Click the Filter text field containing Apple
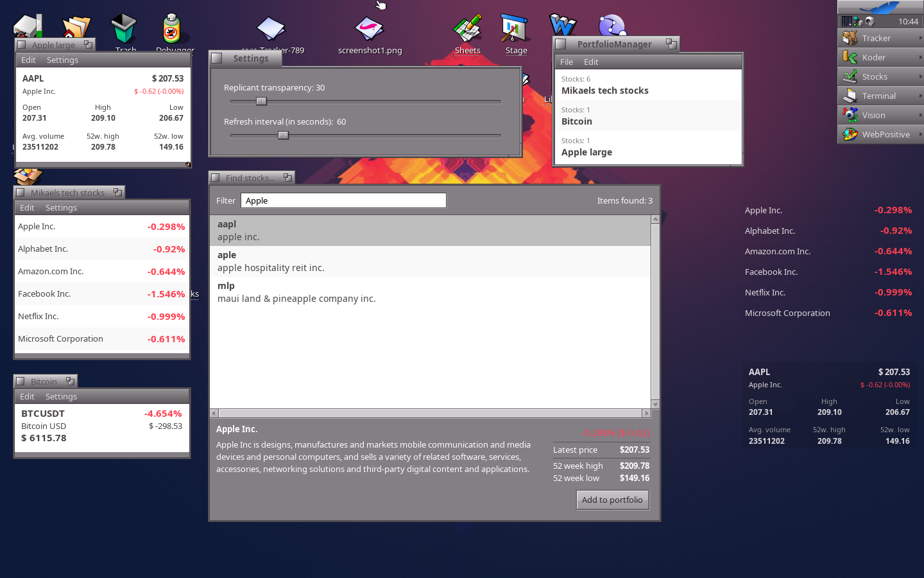Image resolution: width=924 pixels, height=578 pixels. (343, 200)
